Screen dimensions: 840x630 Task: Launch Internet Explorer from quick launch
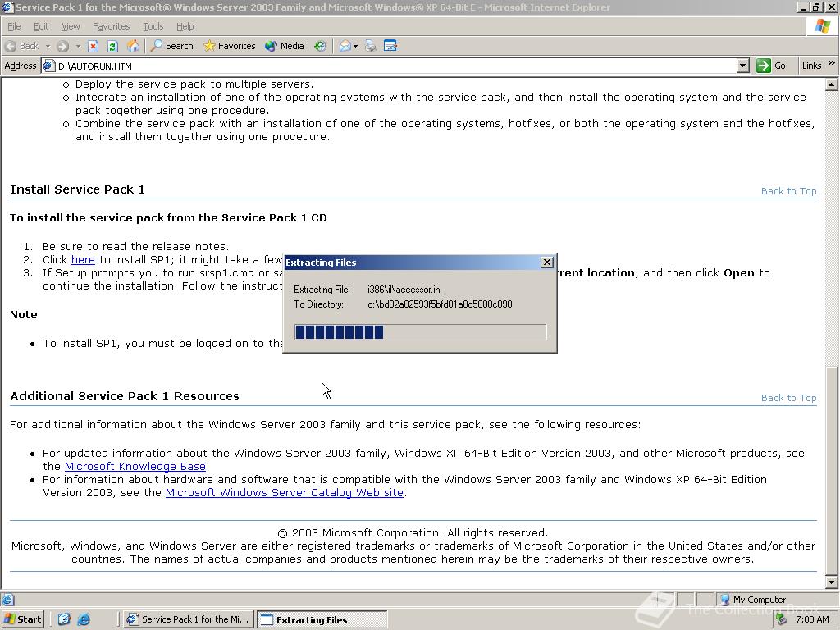coord(84,619)
